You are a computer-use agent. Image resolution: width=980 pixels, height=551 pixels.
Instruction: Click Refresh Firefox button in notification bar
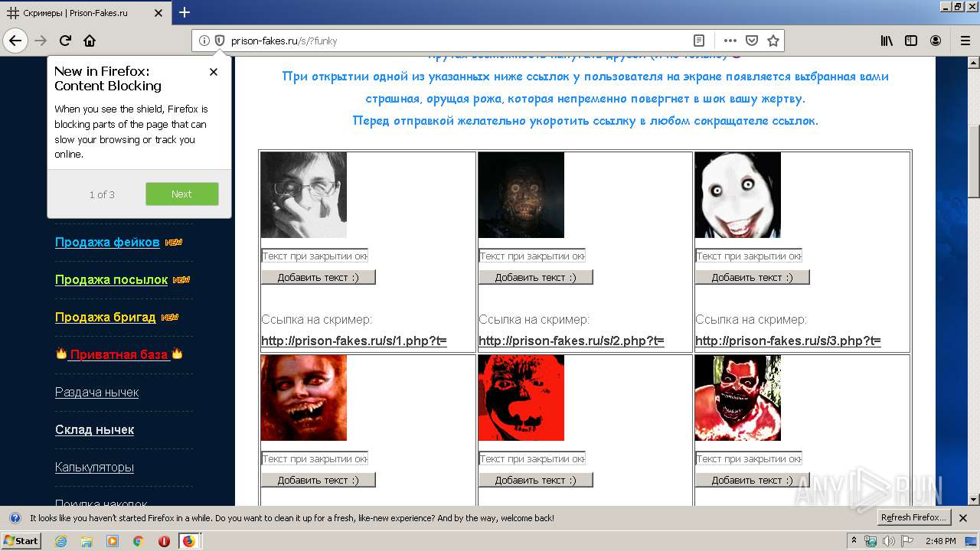[914, 517]
